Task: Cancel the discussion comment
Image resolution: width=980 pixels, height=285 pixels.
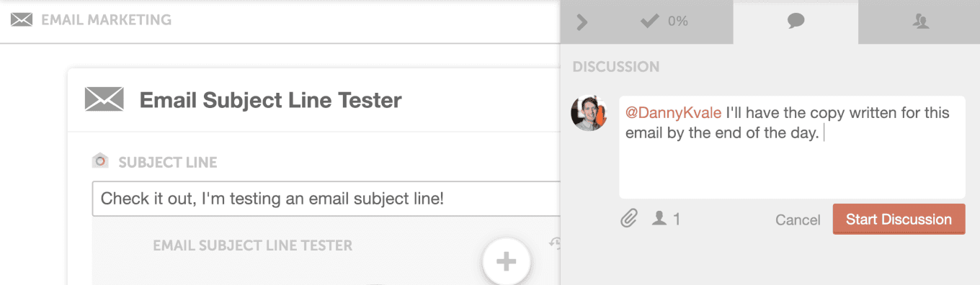Action: pos(798,220)
